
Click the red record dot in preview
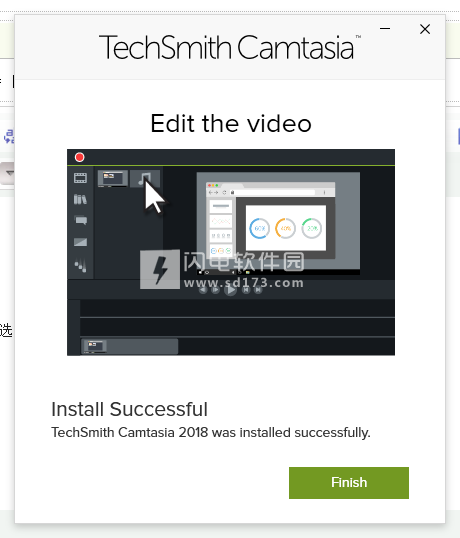click(80, 157)
